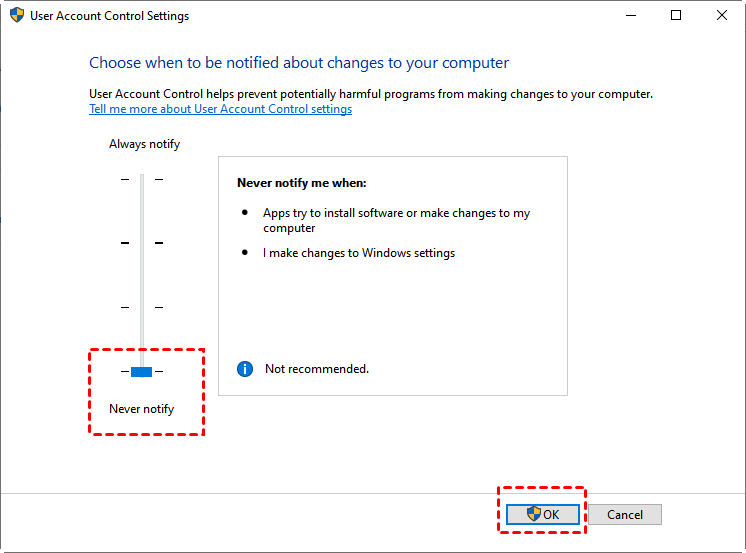The image size is (746, 553).
Task: Click the UAC shield icon in title bar
Action: tap(17, 16)
